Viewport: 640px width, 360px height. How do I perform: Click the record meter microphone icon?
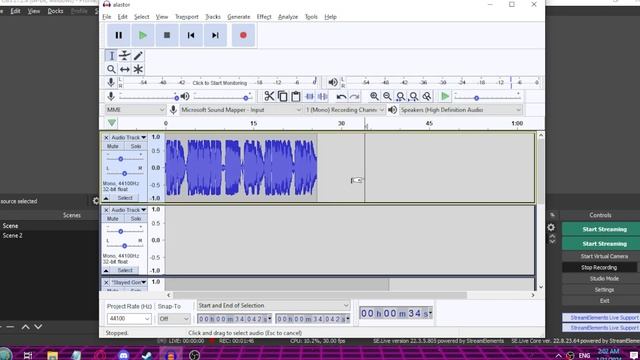111,82
